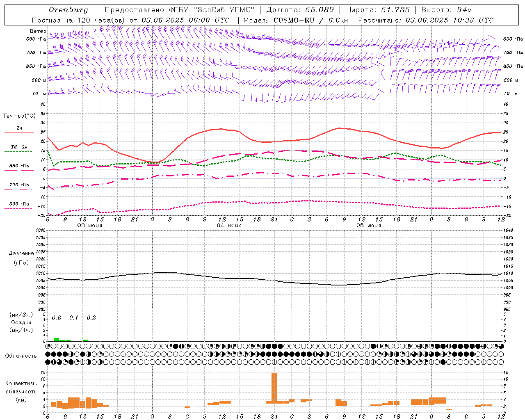The width and height of the screenshot is (525, 420).
Task: Click the red line sample under "2м" legend
Action: click(x=19, y=133)
